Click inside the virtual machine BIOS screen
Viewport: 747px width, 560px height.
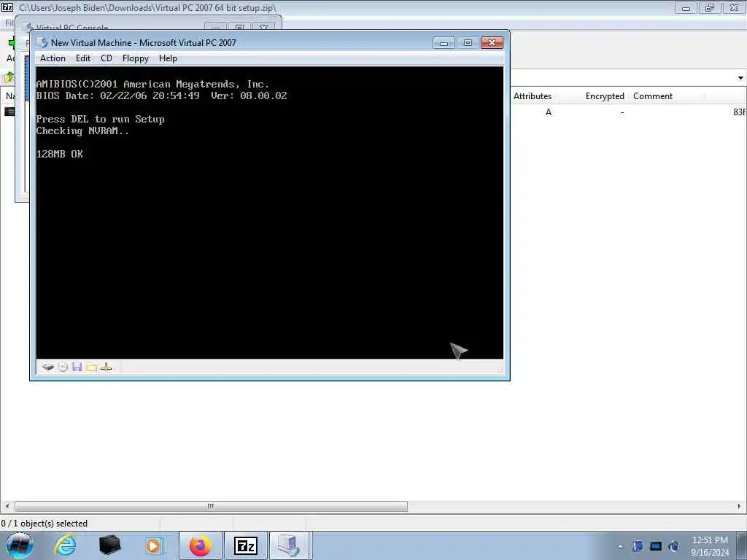(x=270, y=212)
